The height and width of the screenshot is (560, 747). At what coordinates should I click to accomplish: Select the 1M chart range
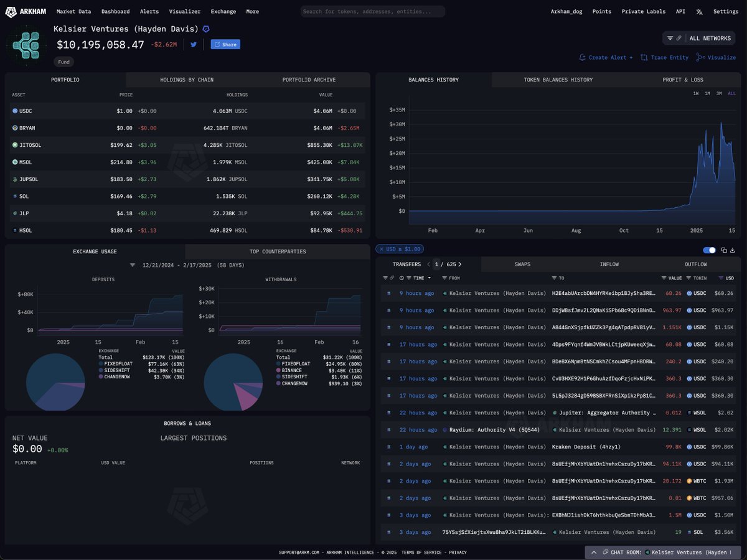pyautogui.click(x=707, y=93)
